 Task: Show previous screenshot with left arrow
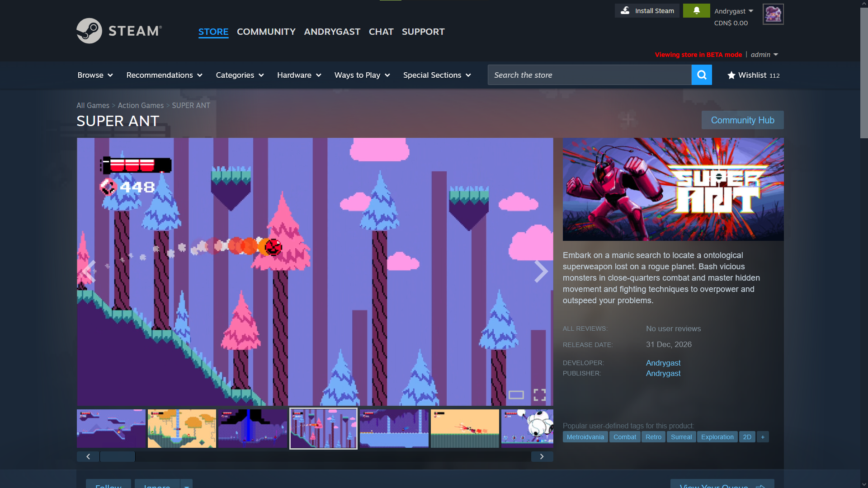[89, 272]
